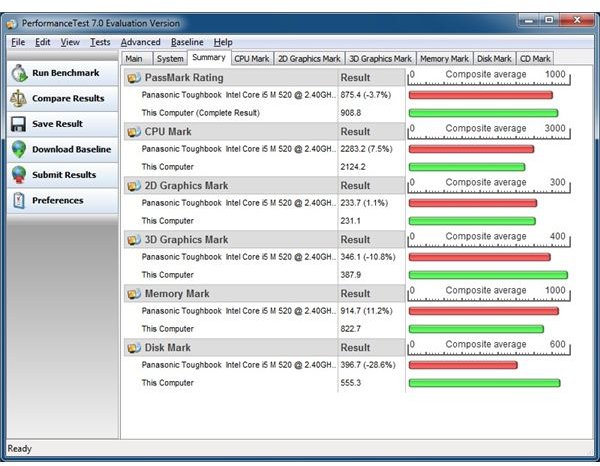Viewport: 600px width, 466px height.
Task: Click the Run Benchmark button label
Action: [65, 73]
